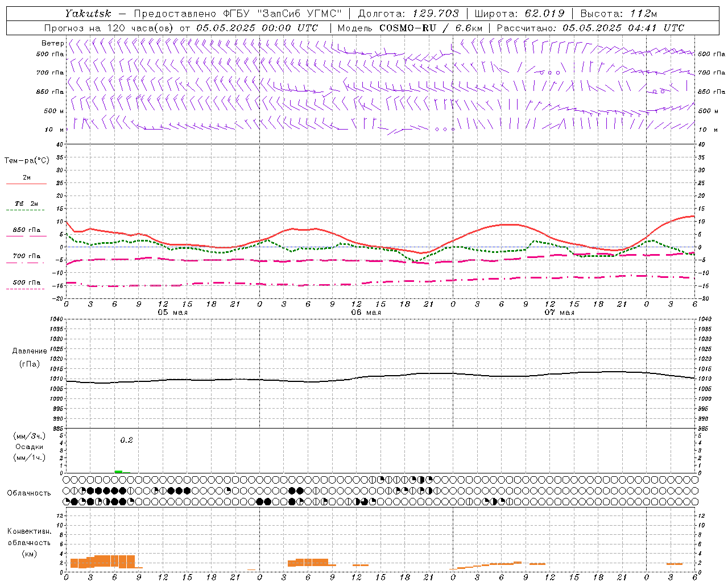Screen dimensions: 728x582
Task: Click "Предоставлено ФГБУ ЗапСиб УГМС" provider text
Action: tap(238, 14)
